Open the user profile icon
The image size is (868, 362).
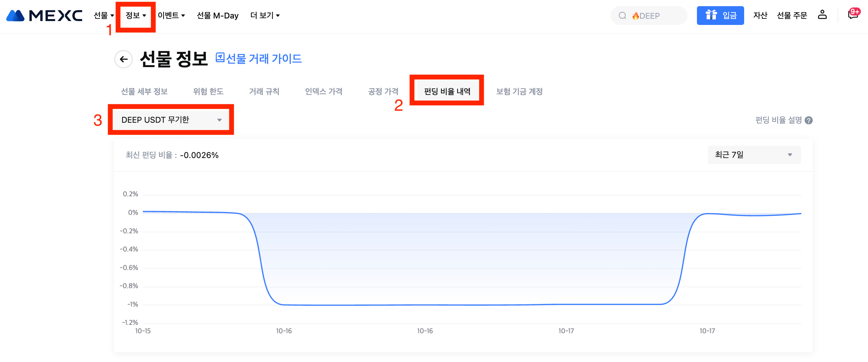point(822,15)
